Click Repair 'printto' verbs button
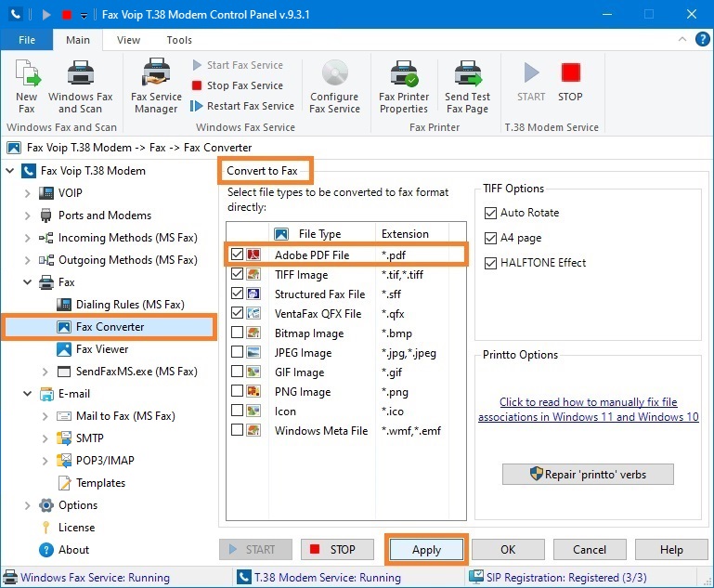 tap(588, 475)
